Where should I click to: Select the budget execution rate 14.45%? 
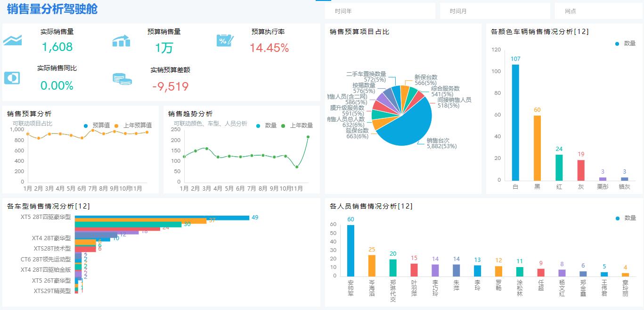pyautogui.click(x=269, y=48)
